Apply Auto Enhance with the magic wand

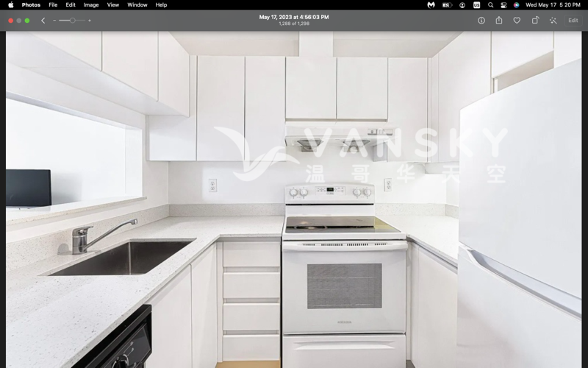coord(553,21)
